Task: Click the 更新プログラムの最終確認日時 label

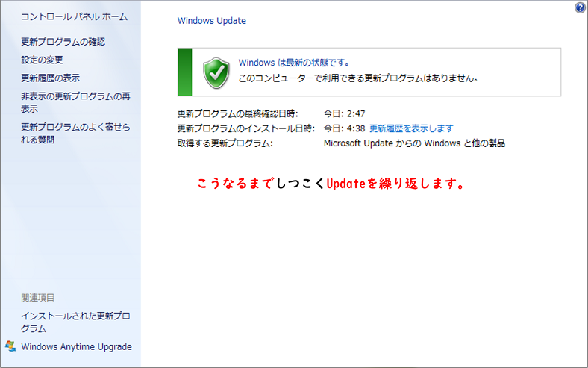Action: [238, 113]
